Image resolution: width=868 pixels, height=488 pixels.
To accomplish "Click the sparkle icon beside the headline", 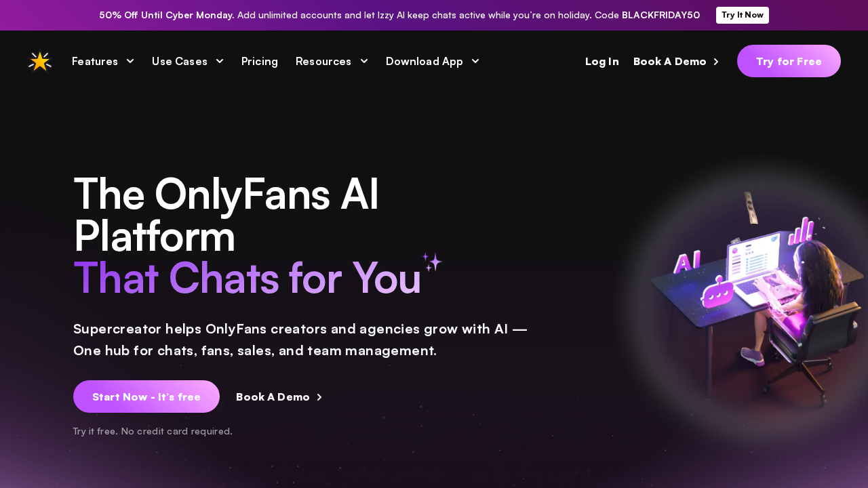I will tap(432, 262).
